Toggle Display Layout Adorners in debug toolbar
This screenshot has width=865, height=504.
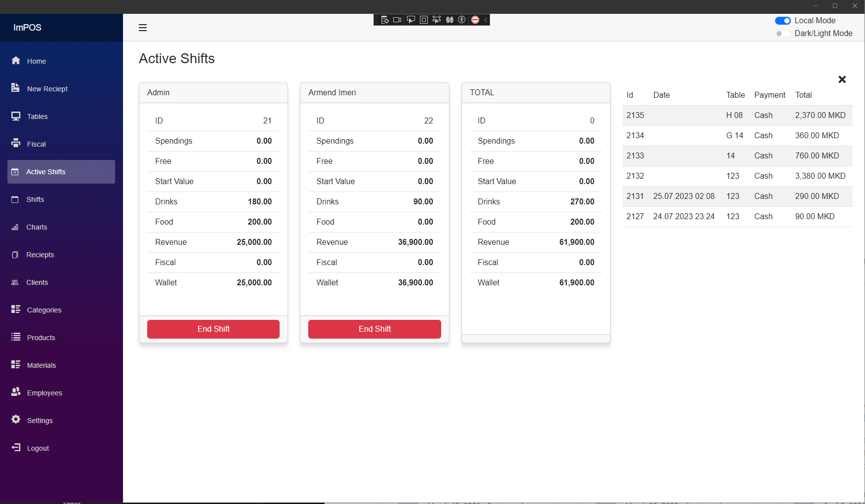click(423, 20)
